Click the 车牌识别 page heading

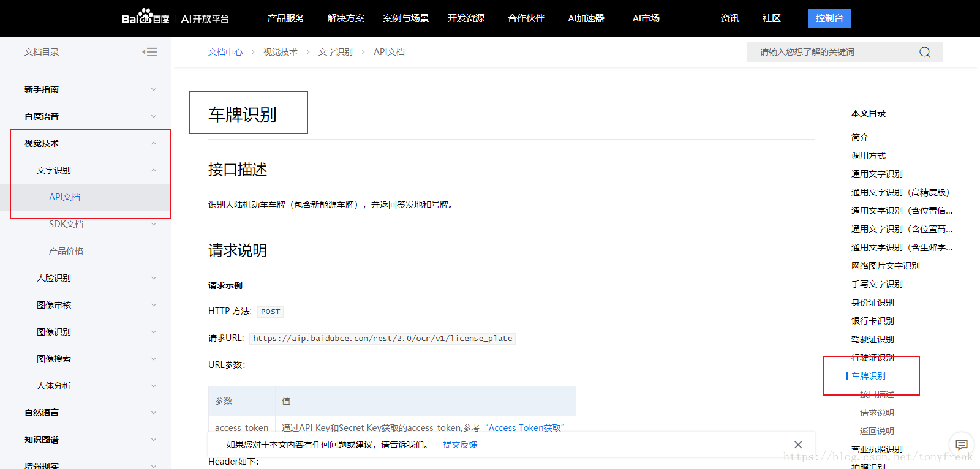(243, 114)
